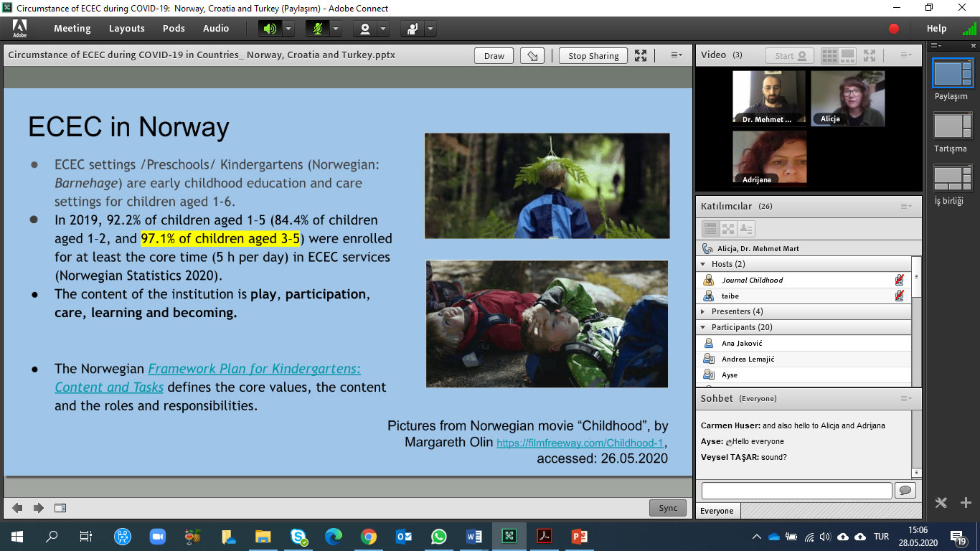
Task: Go to the next slide arrow
Action: pyautogui.click(x=39, y=508)
